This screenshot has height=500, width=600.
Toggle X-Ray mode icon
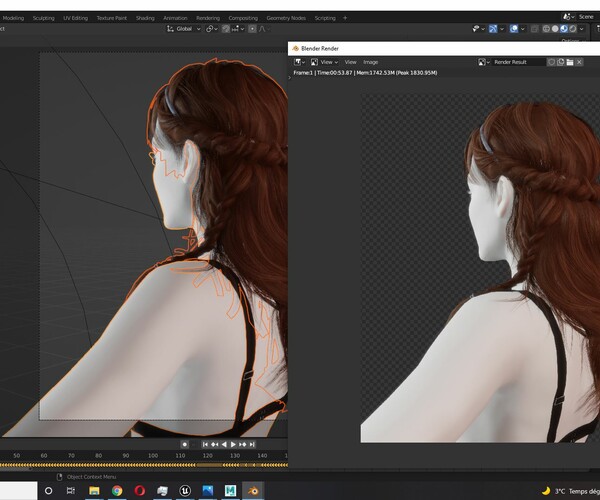(x=535, y=29)
